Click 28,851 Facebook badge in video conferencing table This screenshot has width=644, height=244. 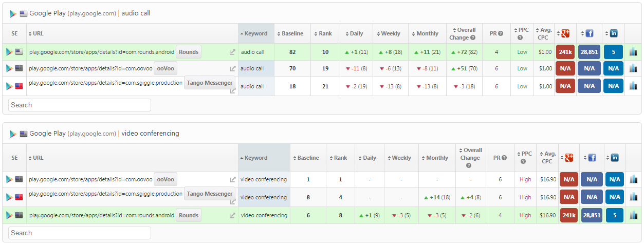592,216
